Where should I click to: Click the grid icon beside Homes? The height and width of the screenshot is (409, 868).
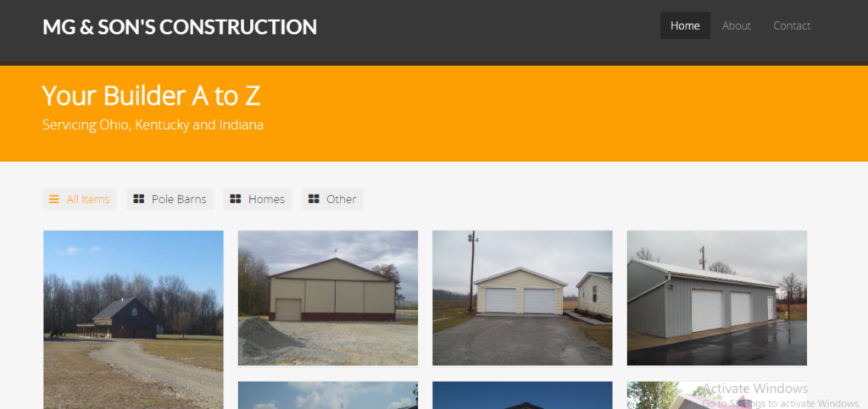[236, 199]
